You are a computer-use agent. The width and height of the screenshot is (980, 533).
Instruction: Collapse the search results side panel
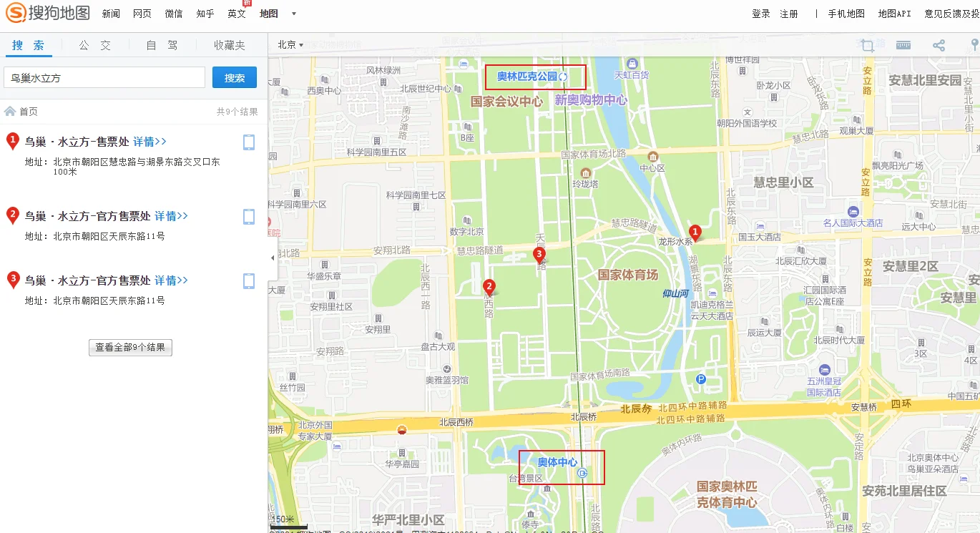(x=273, y=258)
